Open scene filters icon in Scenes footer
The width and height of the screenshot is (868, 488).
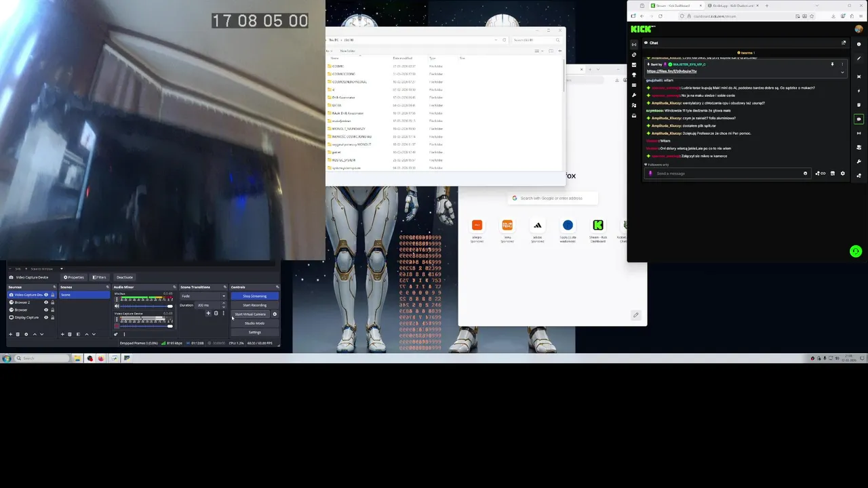coord(78,334)
